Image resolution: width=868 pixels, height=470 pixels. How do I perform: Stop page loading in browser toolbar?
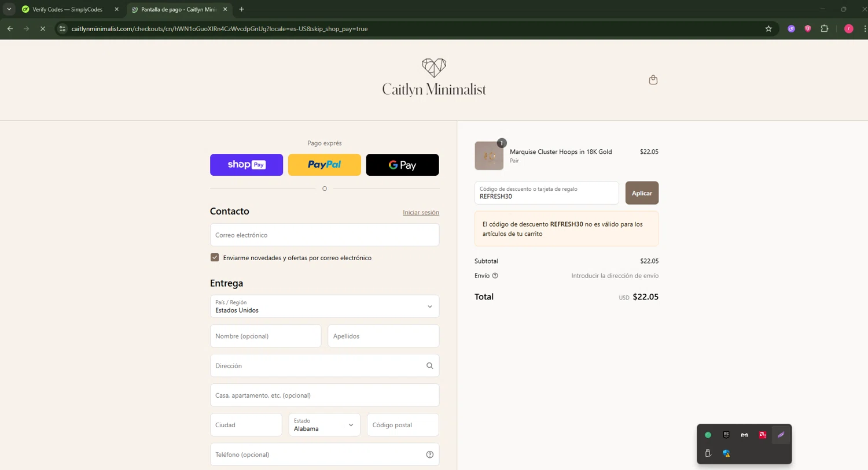coord(42,28)
